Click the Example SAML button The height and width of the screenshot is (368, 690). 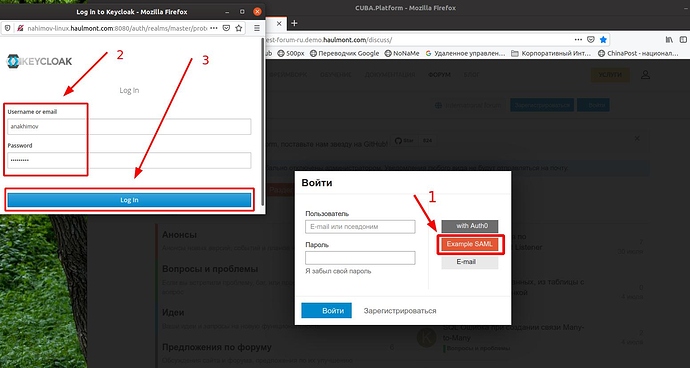pyautogui.click(x=470, y=244)
